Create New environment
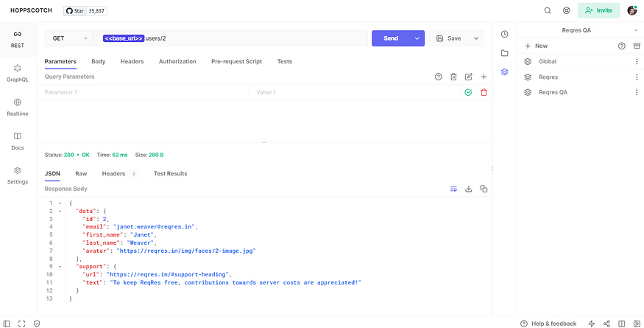 coord(536,46)
